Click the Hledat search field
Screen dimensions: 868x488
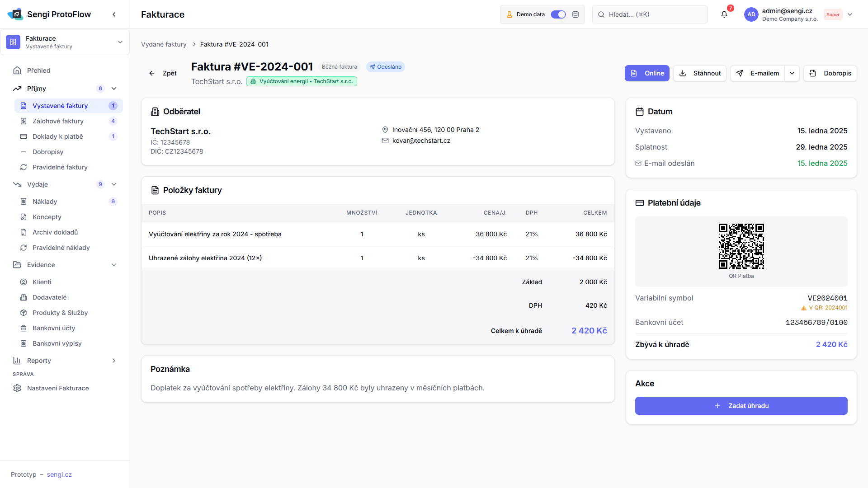coord(650,14)
